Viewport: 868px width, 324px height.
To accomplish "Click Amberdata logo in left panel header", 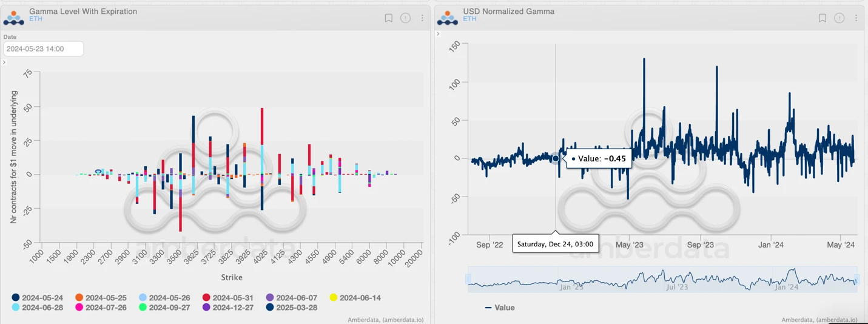I will coord(13,18).
